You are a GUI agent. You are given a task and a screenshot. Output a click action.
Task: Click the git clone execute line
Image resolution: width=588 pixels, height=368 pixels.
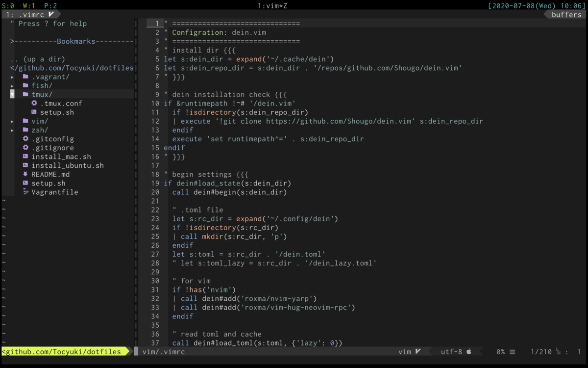(x=328, y=121)
